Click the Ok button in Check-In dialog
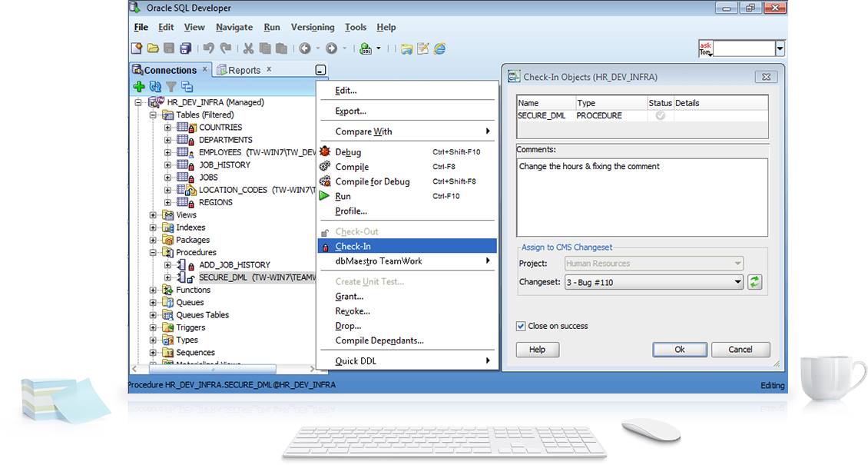This screenshot has width=868, height=465. point(680,349)
